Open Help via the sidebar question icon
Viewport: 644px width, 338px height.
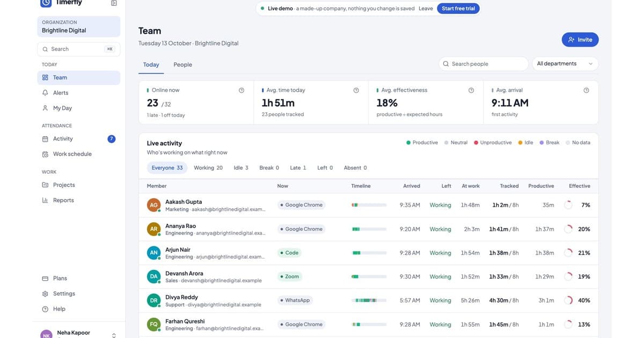pyautogui.click(x=45, y=309)
